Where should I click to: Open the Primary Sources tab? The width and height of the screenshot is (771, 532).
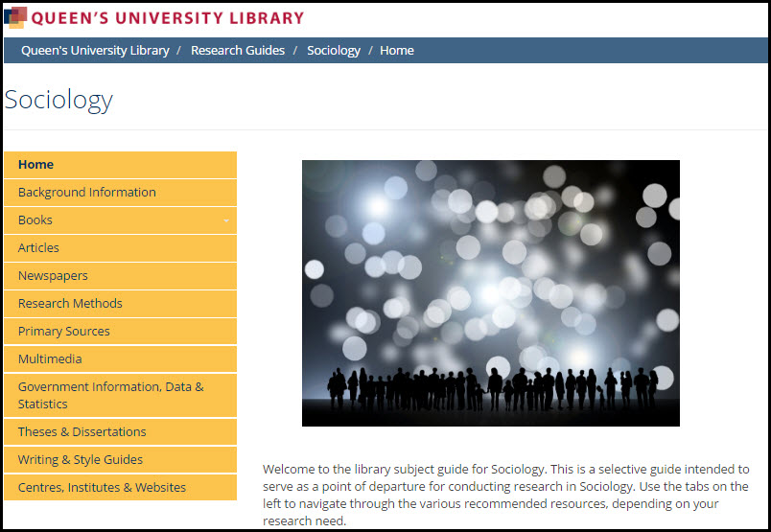point(121,332)
